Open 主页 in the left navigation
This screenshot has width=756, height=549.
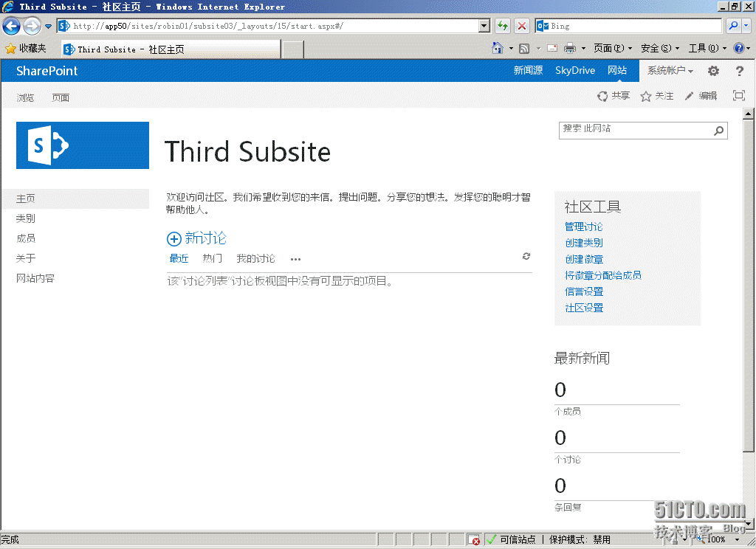pyautogui.click(x=25, y=198)
